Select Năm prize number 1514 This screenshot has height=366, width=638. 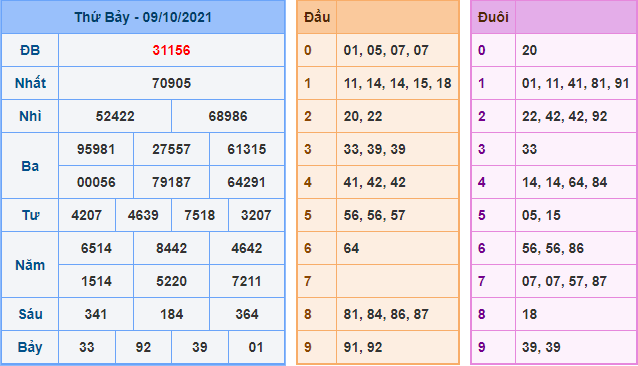96,281
